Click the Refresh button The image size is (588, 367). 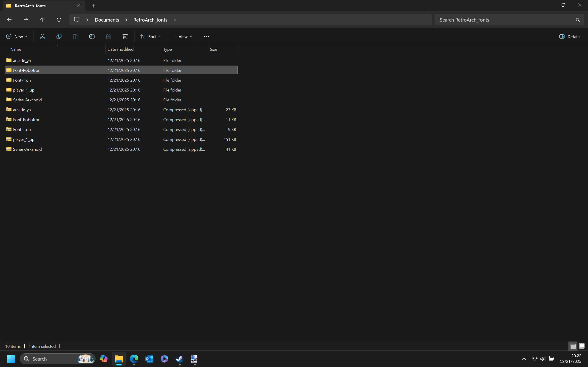tap(59, 20)
